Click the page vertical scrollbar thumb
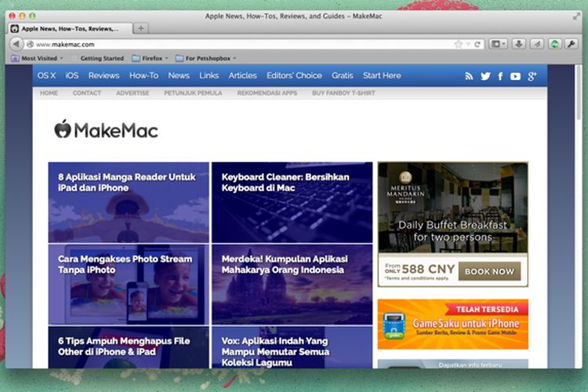 (579, 94)
